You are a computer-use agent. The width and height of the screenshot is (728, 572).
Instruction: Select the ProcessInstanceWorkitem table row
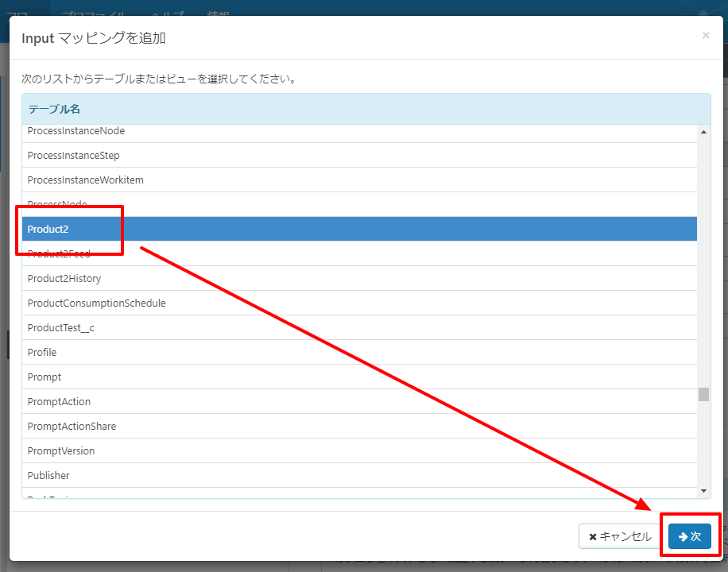pyautogui.click(x=359, y=180)
